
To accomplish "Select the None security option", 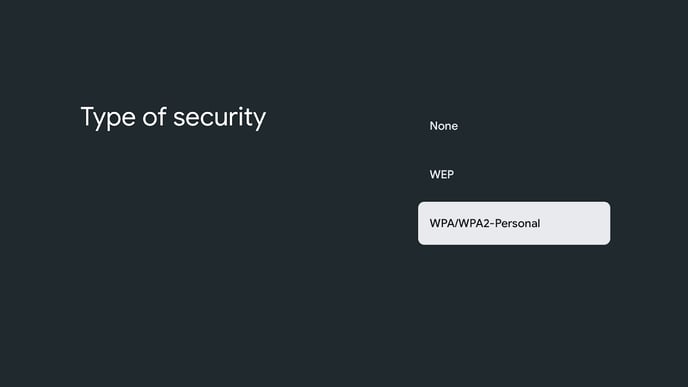I will click(x=514, y=126).
